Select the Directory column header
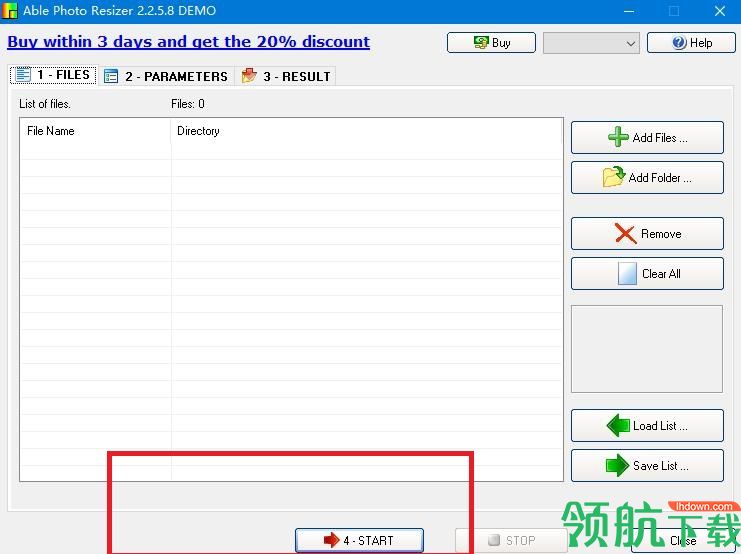Image resolution: width=741 pixels, height=554 pixels. (x=366, y=131)
